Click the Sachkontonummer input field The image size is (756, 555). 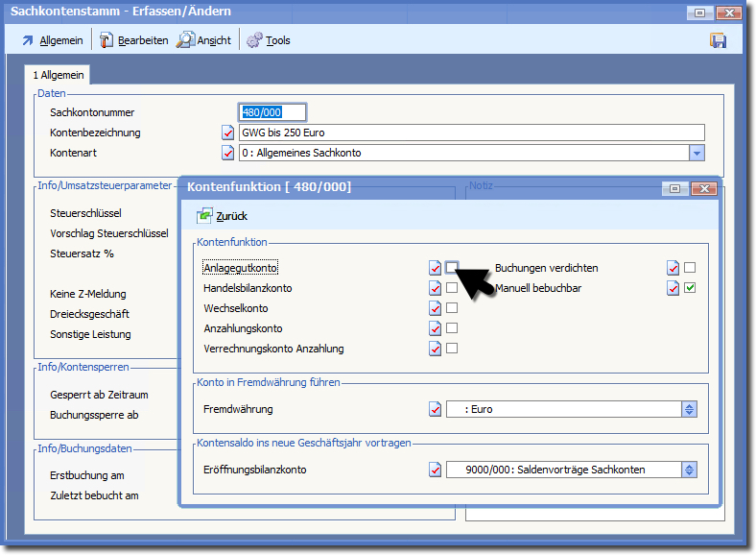[272, 112]
